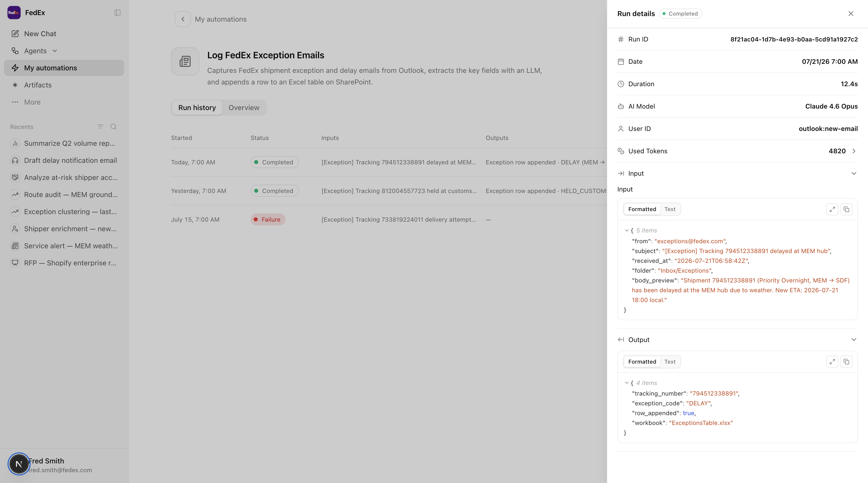
Task: Copy the Output JSON
Action: click(x=846, y=362)
